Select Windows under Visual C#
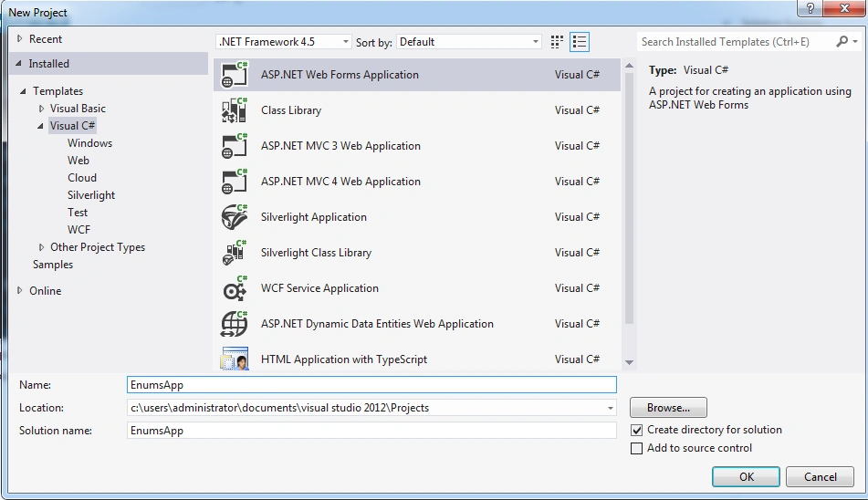This screenshot has width=868, height=500. 89,143
